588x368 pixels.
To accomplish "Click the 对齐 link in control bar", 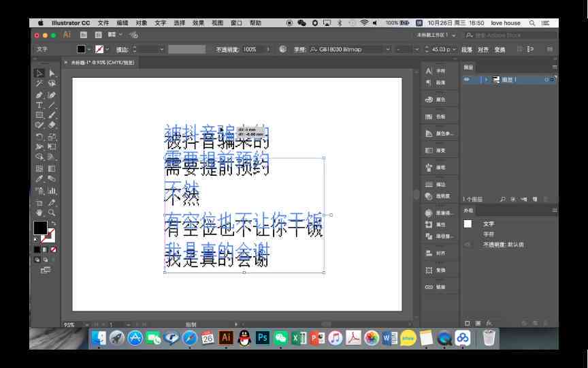I will point(483,49).
